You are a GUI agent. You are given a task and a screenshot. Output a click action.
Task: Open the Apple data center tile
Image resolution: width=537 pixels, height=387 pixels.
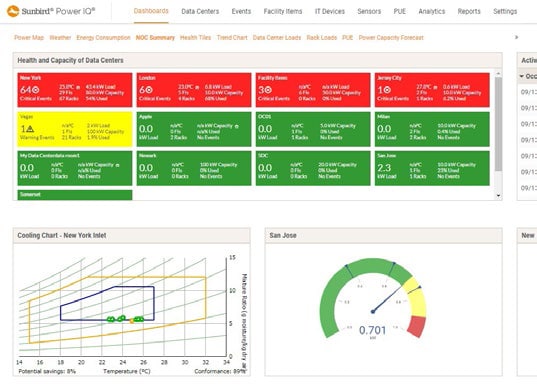(194, 129)
